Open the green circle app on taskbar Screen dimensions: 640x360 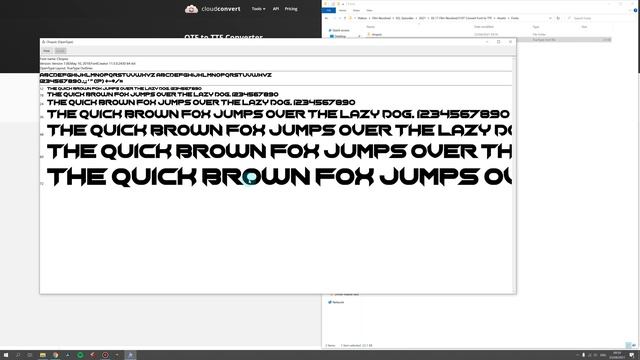point(80,355)
